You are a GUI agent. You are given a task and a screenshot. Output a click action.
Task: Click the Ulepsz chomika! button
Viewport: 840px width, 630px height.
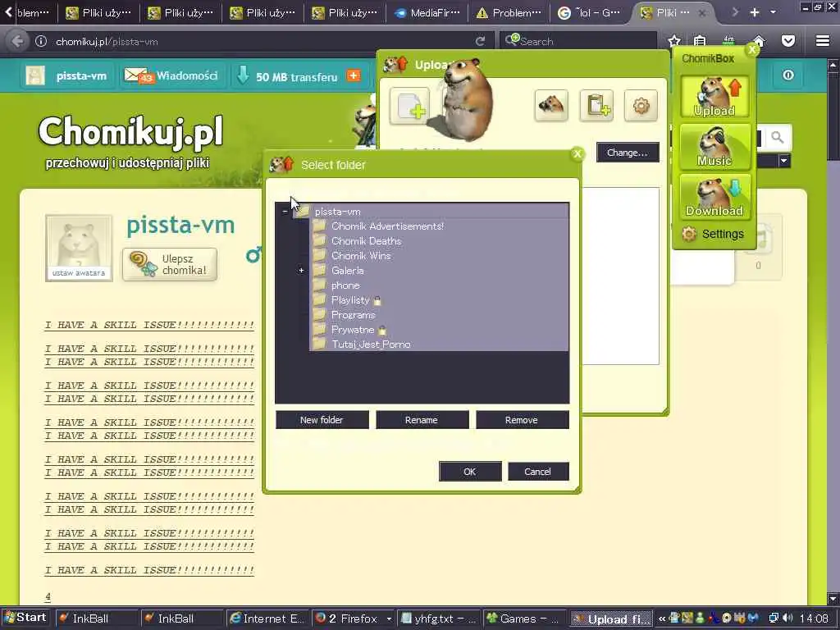click(170, 264)
